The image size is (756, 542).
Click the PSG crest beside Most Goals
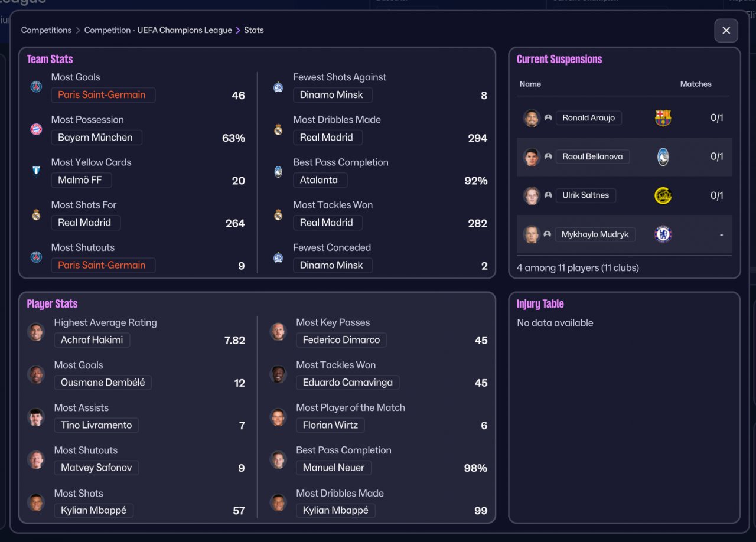37,87
